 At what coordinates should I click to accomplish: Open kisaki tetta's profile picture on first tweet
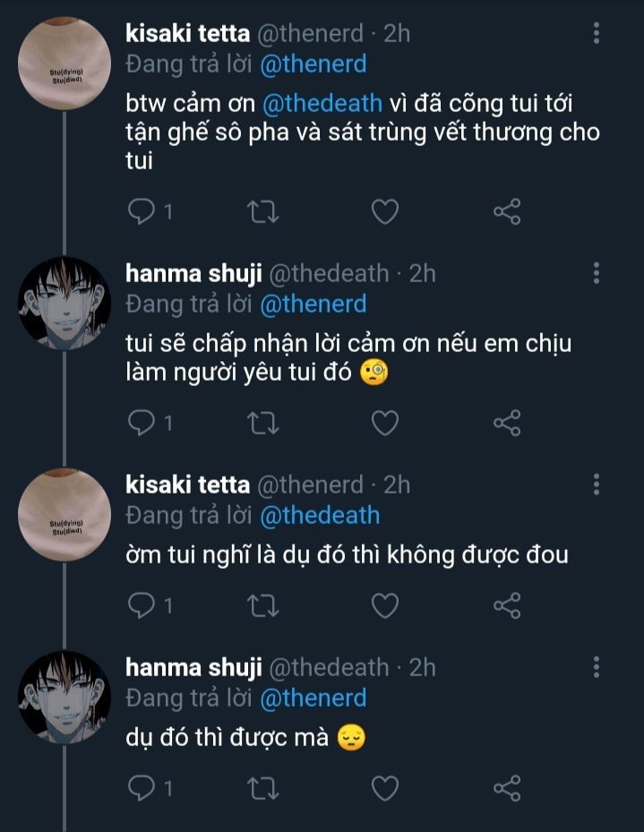[64, 63]
